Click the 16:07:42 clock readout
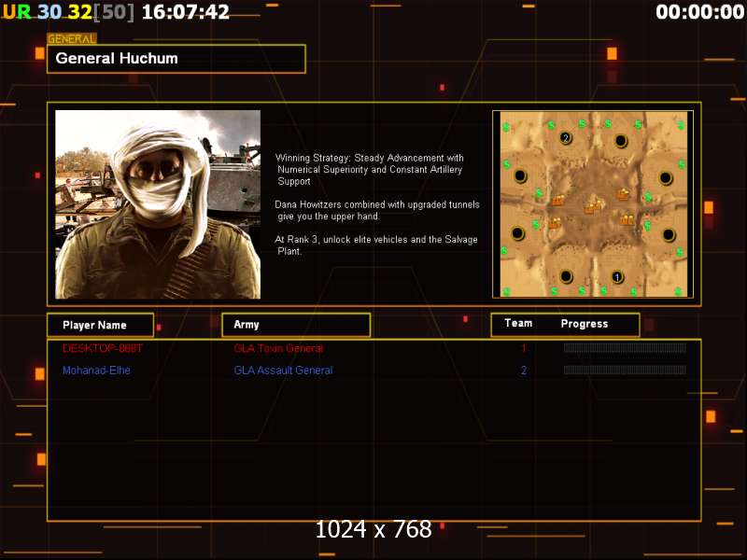747x560 pixels. pos(186,12)
